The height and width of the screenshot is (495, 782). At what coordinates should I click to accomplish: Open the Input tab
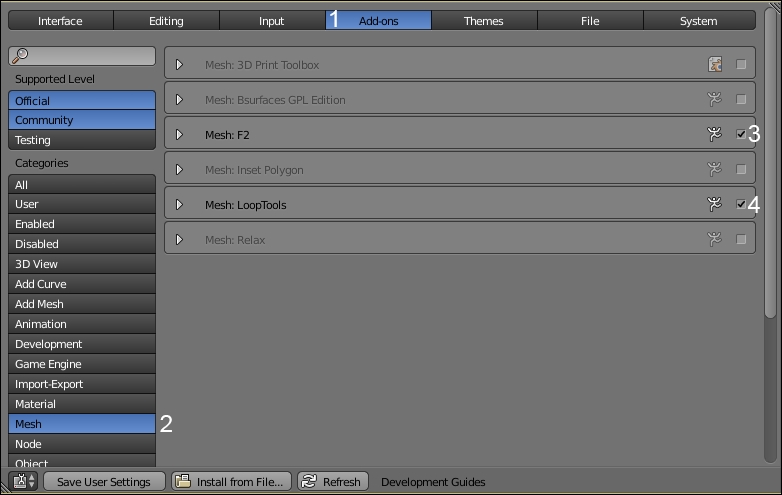point(272,20)
